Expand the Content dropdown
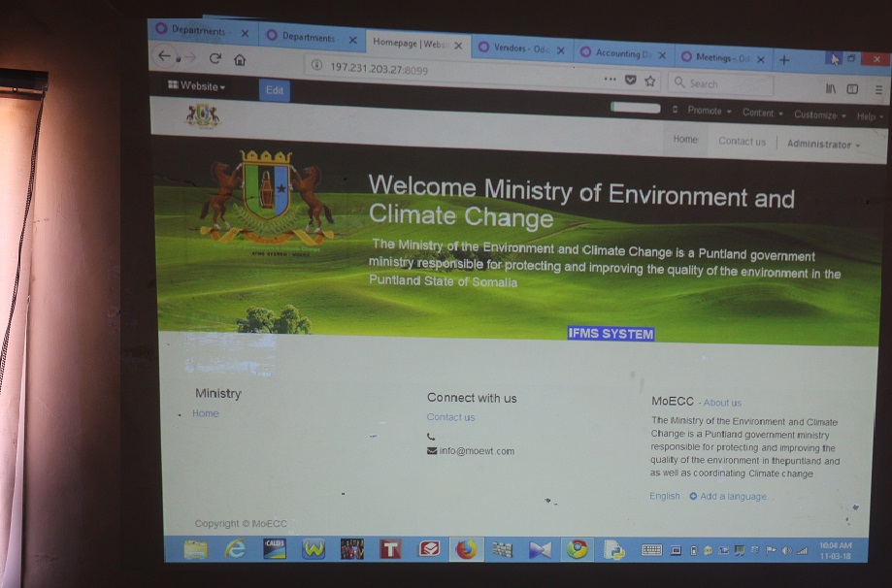The image size is (892, 588). click(762, 113)
